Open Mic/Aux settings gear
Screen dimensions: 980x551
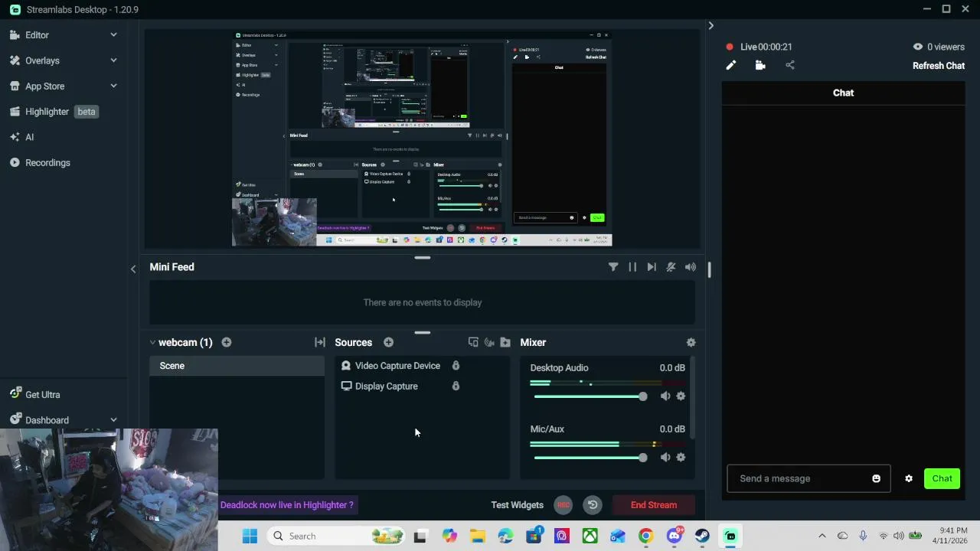[681, 458]
